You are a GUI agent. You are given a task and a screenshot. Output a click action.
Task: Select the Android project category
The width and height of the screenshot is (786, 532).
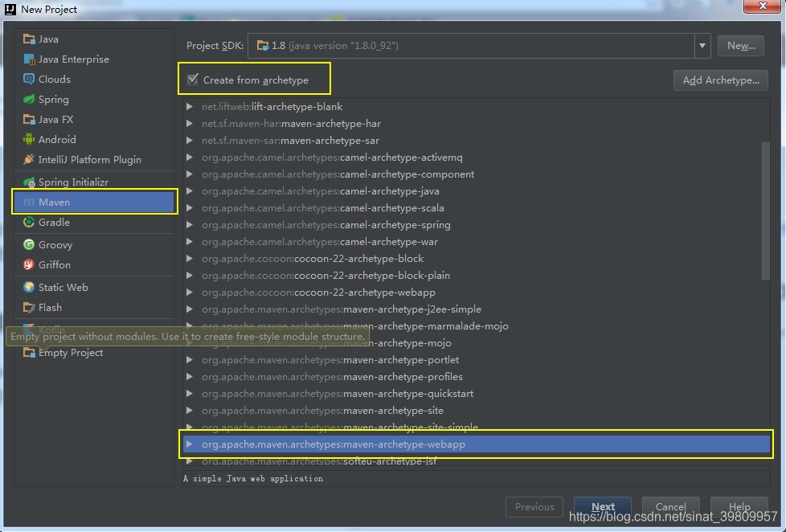[x=94, y=139]
